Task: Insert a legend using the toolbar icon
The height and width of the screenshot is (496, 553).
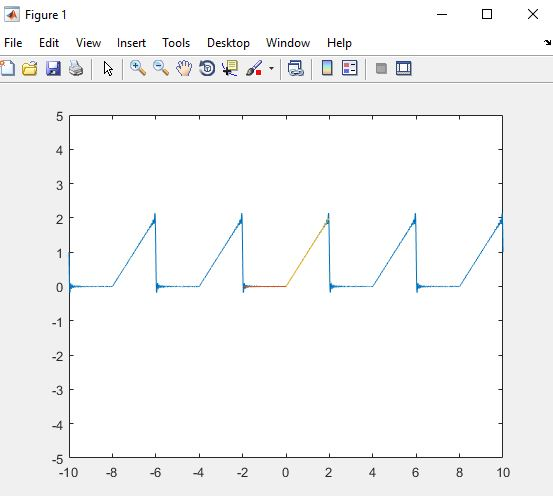Action: coord(350,68)
